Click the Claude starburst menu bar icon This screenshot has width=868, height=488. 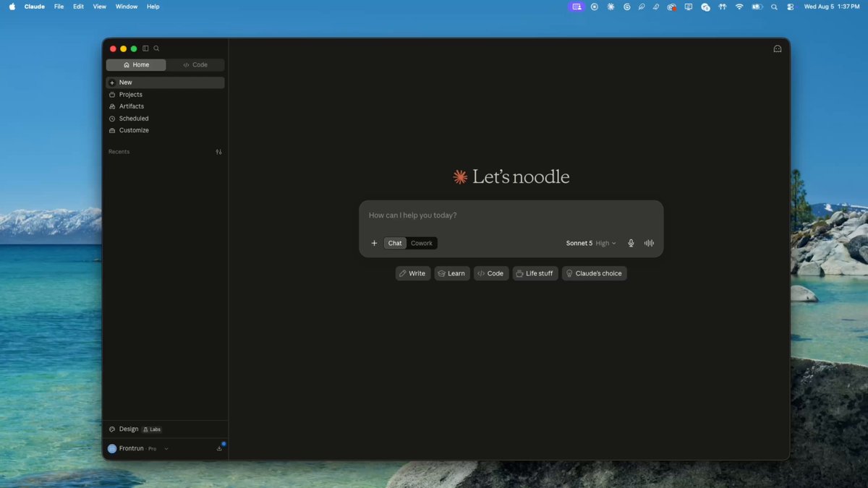pyautogui.click(x=610, y=7)
